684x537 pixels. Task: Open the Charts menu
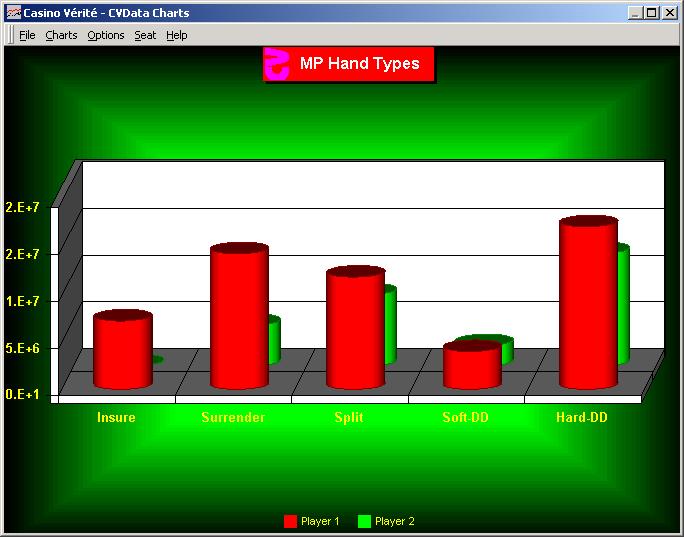coord(61,35)
